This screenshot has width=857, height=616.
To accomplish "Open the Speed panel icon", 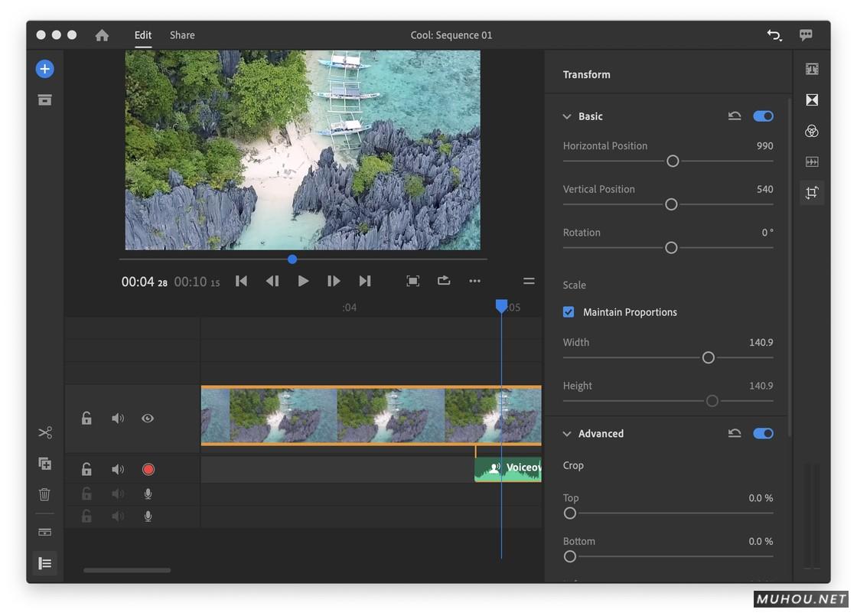I will [x=812, y=161].
